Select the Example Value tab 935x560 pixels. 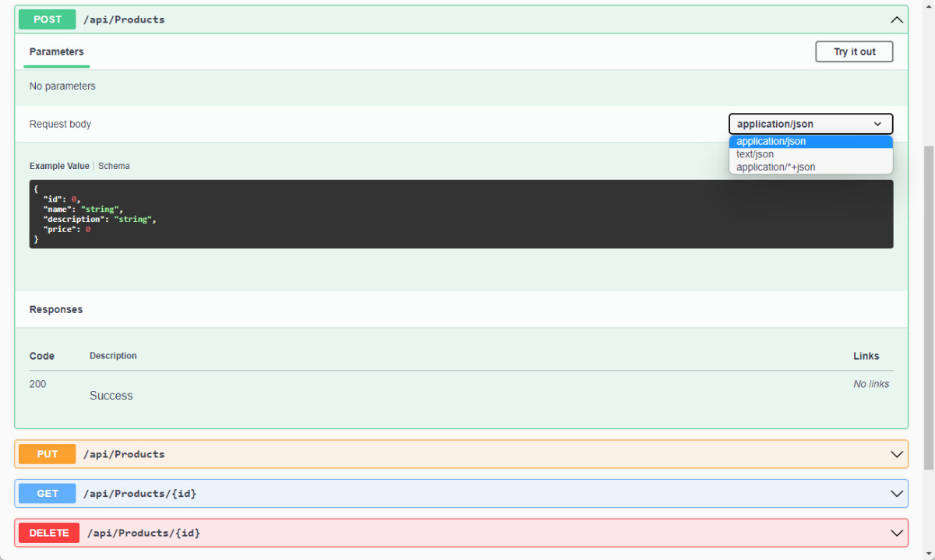tap(59, 165)
